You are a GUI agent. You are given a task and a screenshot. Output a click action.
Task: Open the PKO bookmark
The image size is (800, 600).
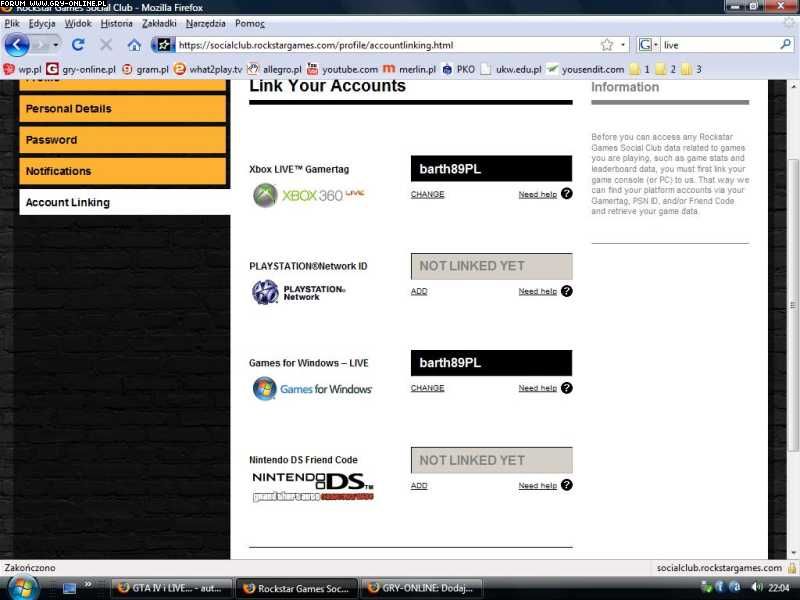pos(458,69)
